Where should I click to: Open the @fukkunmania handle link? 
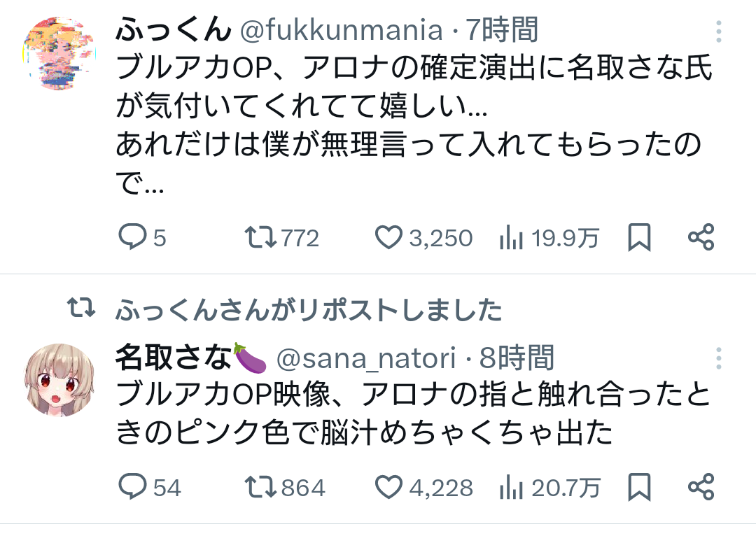342,30
